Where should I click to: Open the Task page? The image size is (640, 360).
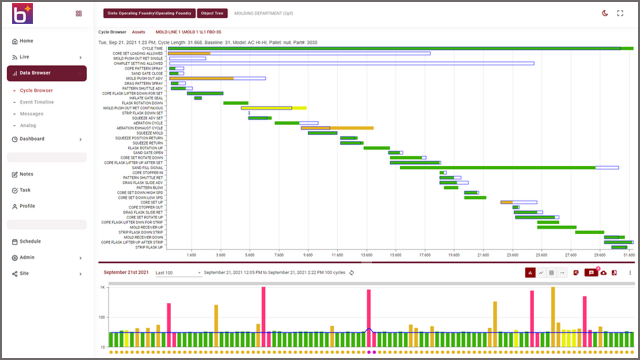pyautogui.click(x=25, y=190)
